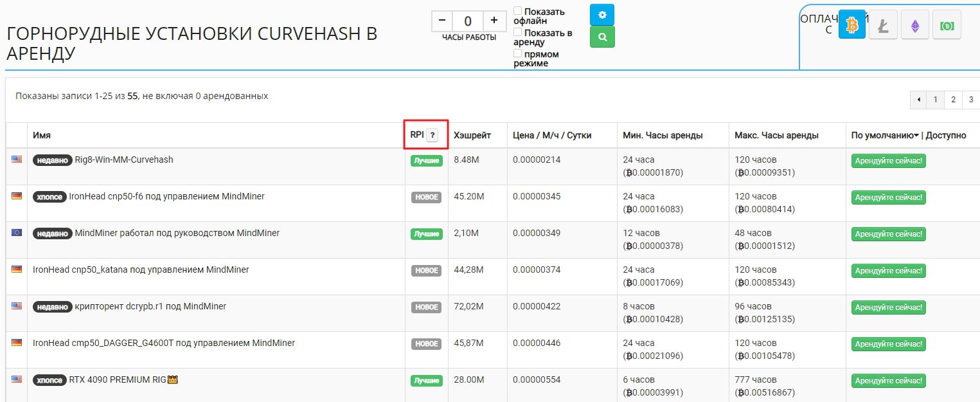Click the green search magnifier button
The width and height of the screenshot is (980, 402).
pos(602,37)
